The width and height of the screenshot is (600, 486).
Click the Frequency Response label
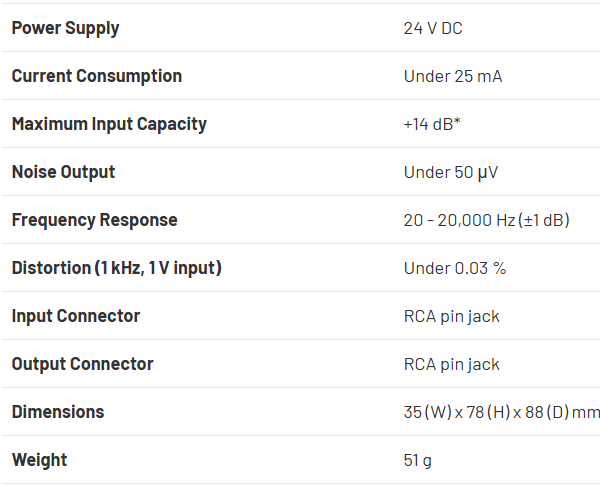click(x=94, y=220)
